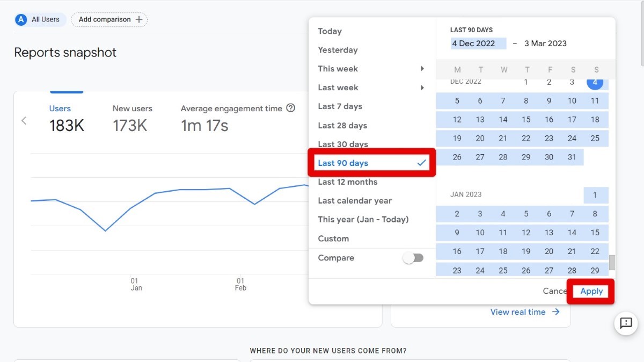This screenshot has height=362, width=644.
Task: Open the Average engagement time help icon
Action: [291, 108]
